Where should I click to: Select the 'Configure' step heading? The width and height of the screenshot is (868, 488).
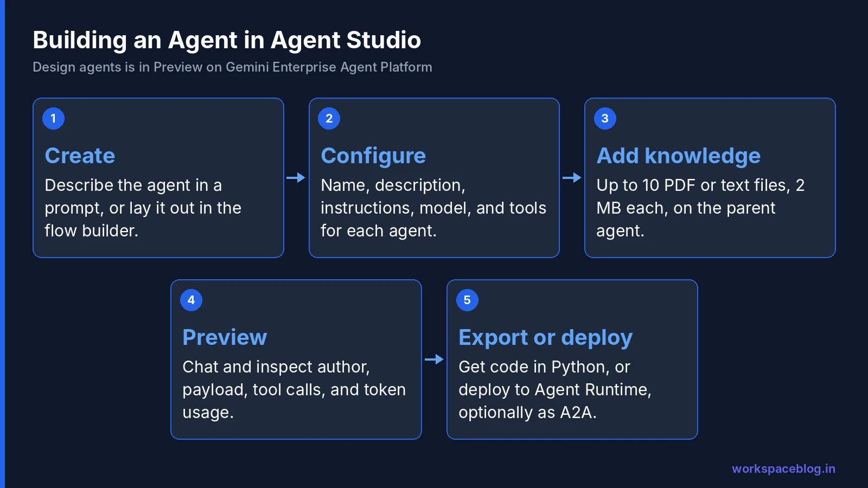[x=373, y=156]
